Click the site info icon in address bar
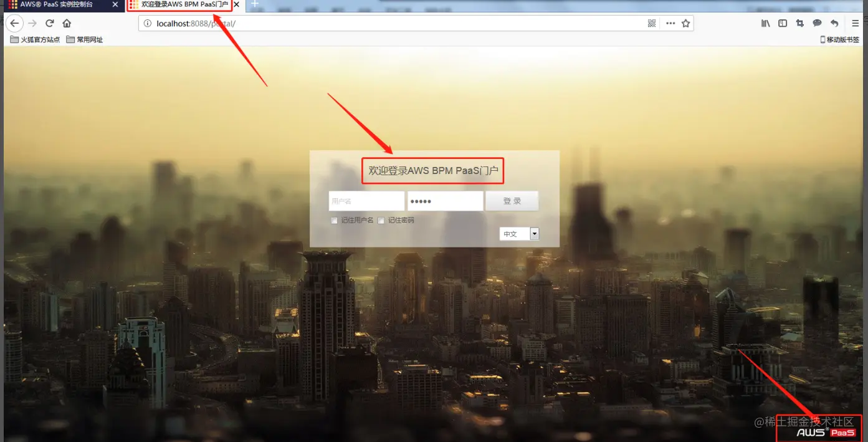Viewport: 868px width, 442px height. point(148,23)
